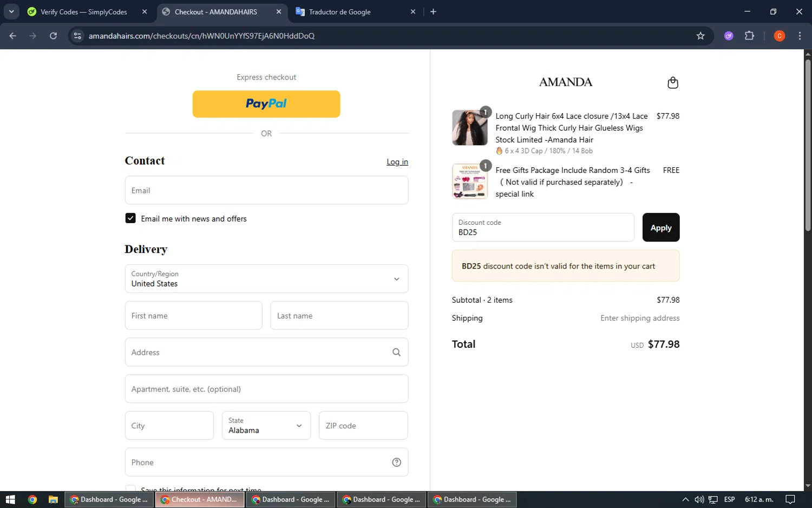Click the scrollbar down arrow

808,486
